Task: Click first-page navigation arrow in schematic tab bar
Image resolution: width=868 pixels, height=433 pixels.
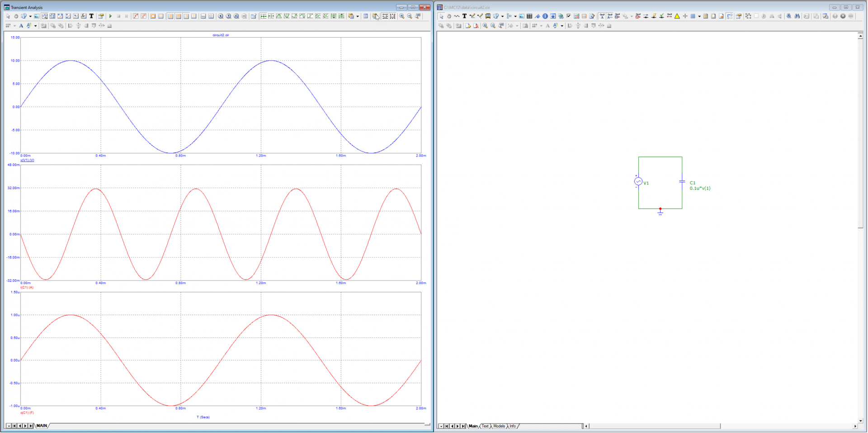Action: (x=447, y=426)
